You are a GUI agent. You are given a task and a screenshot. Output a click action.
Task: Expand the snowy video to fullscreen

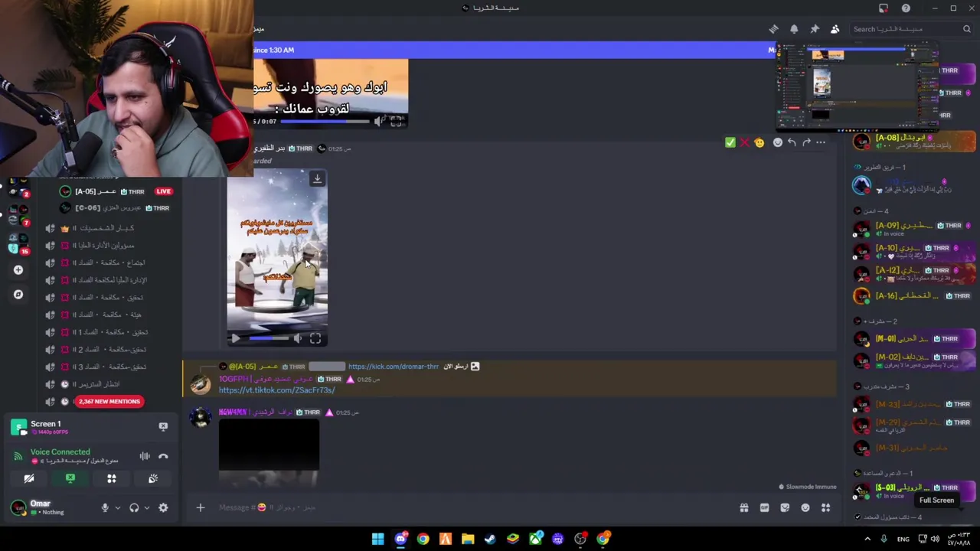click(x=315, y=338)
